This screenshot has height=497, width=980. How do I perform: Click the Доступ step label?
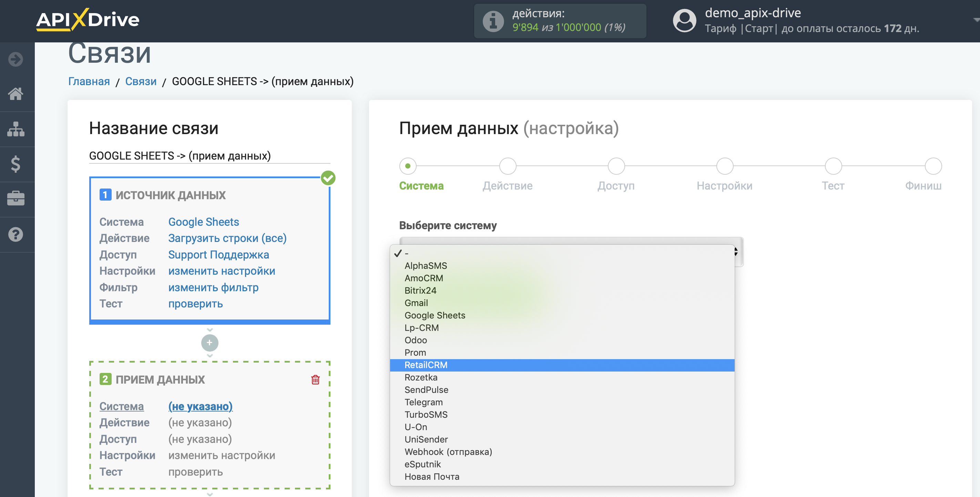tap(616, 186)
